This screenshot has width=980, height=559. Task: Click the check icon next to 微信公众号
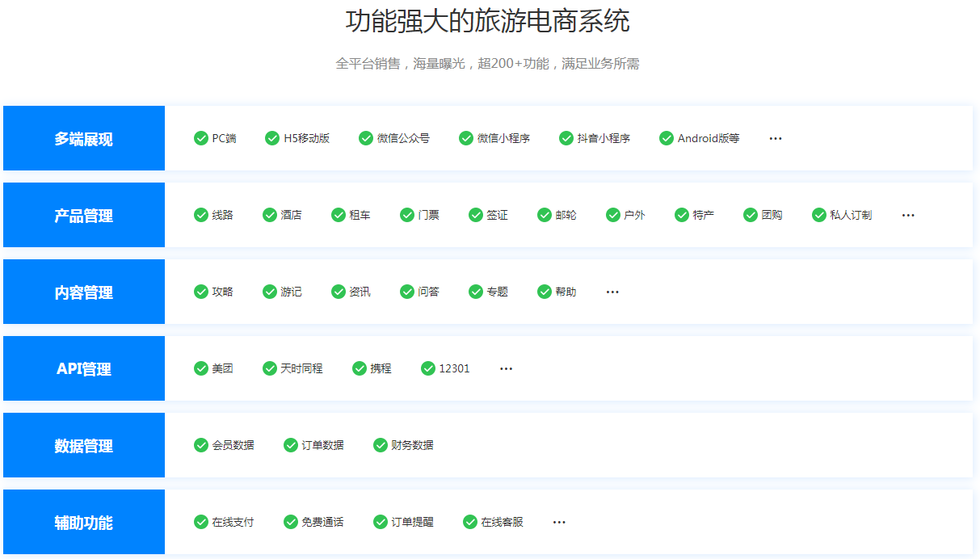(366, 138)
